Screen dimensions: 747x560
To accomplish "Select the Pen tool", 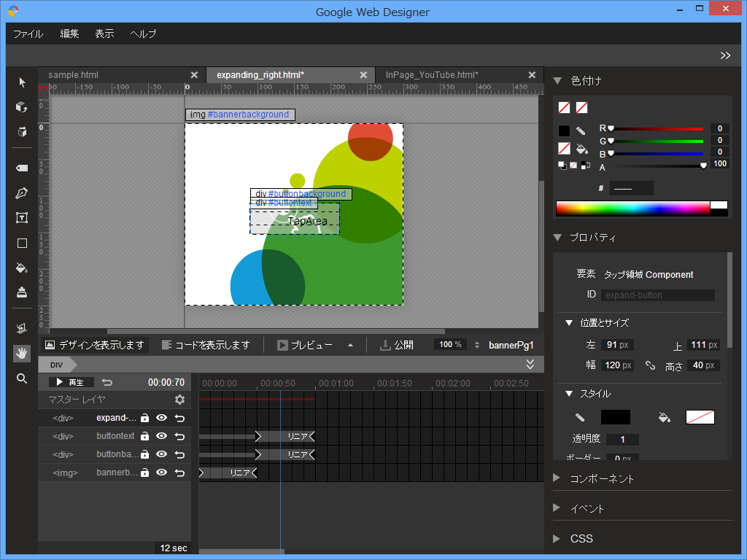I will [22, 193].
